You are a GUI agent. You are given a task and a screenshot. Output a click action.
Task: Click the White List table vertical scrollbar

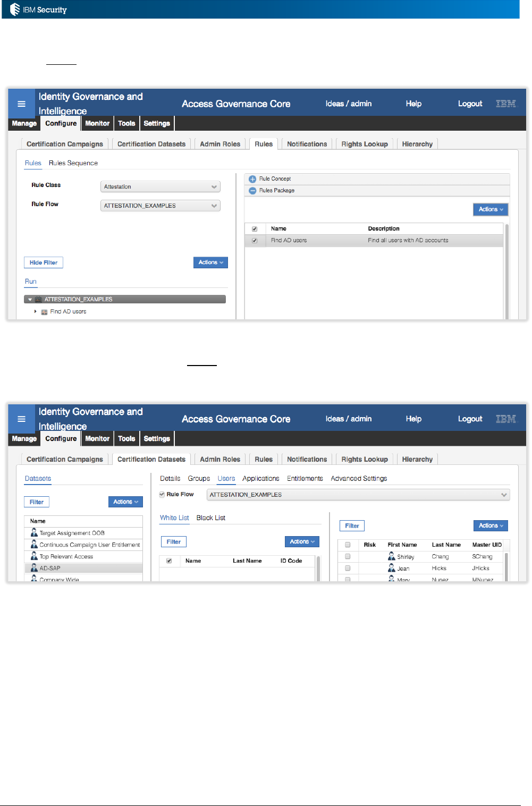click(318, 569)
